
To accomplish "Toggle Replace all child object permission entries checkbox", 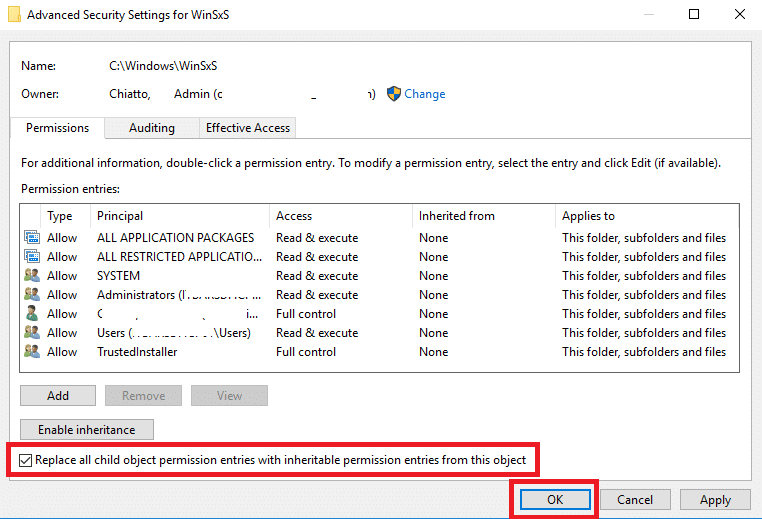I will (x=25, y=460).
